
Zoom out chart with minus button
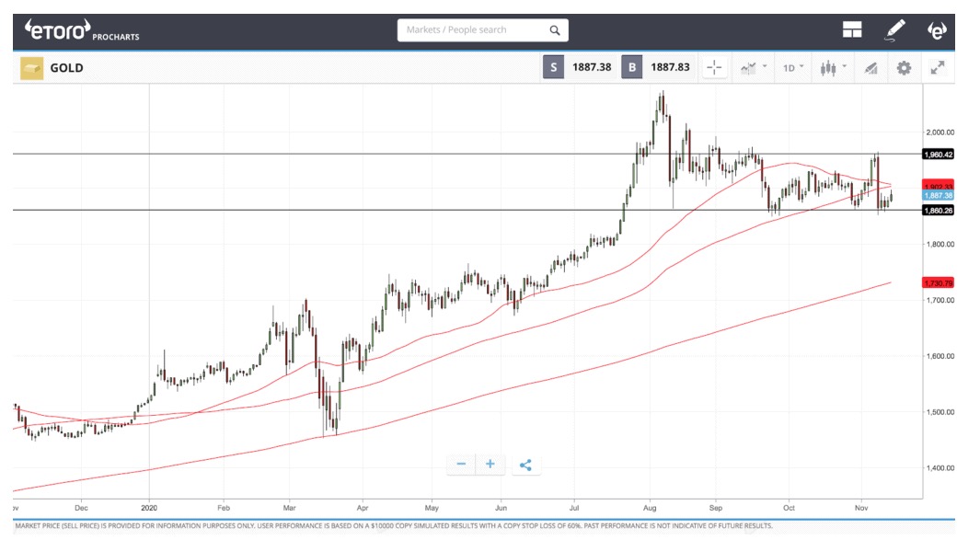pyautogui.click(x=461, y=465)
